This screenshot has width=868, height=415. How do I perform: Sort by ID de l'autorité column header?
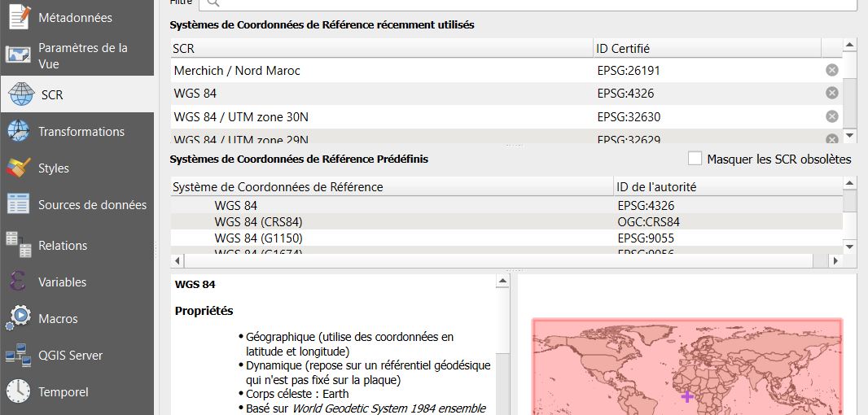pyautogui.click(x=728, y=186)
